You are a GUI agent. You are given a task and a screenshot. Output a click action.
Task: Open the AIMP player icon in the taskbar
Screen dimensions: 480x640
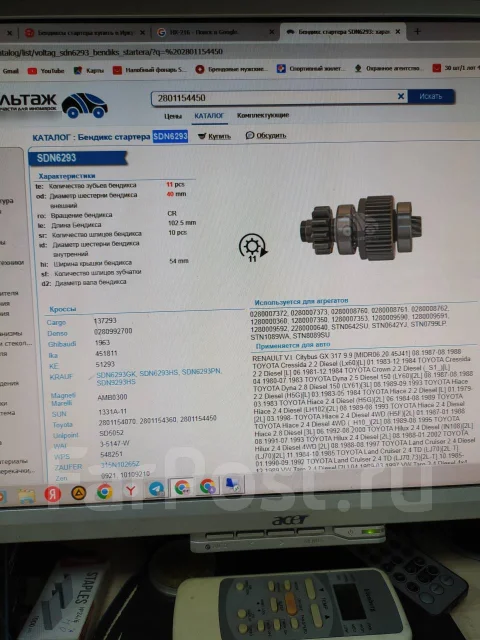click(78, 493)
